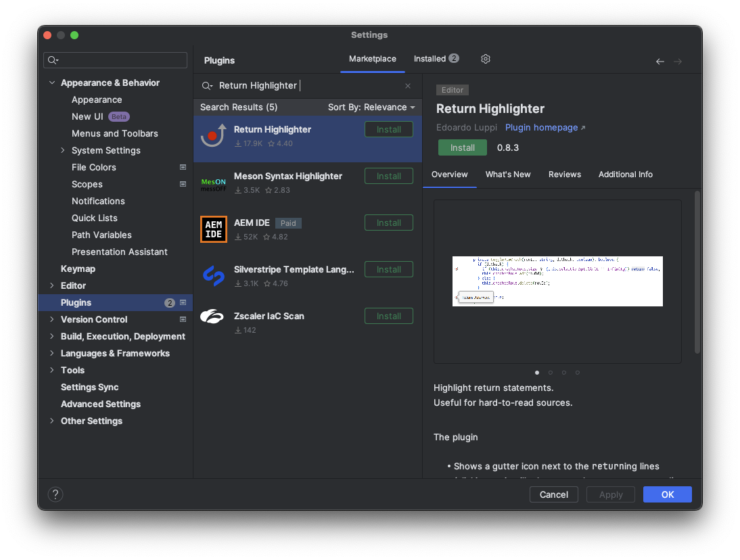The width and height of the screenshot is (740, 560).
Task: Collapse the Appearance & Behavior section
Action: (x=52, y=83)
